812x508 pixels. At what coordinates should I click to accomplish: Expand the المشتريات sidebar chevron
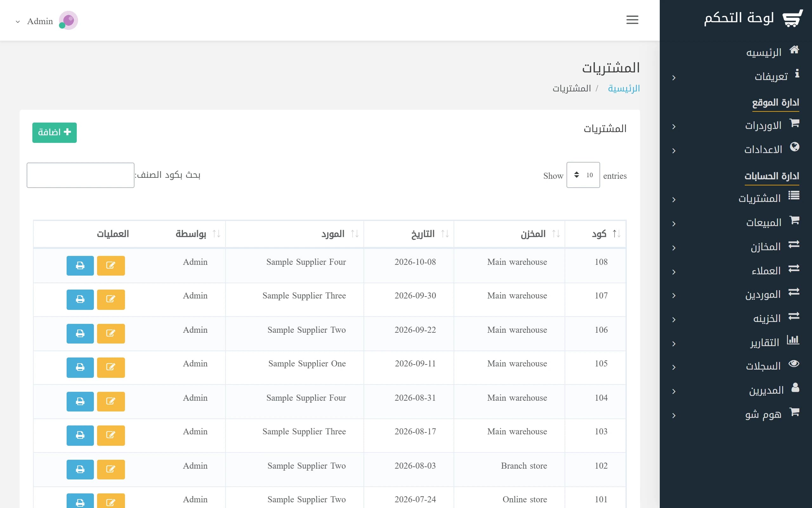click(x=674, y=200)
